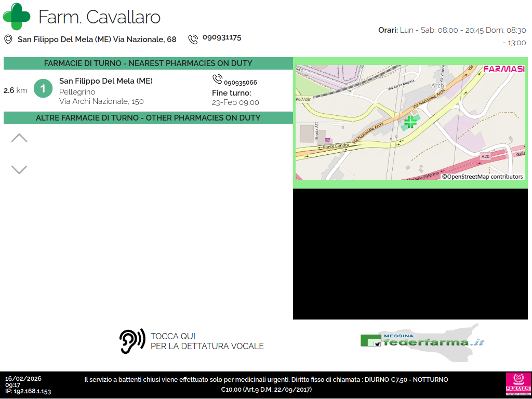Click the phone icon beside 090935066
This screenshot has width=532, height=399.
point(217,79)
